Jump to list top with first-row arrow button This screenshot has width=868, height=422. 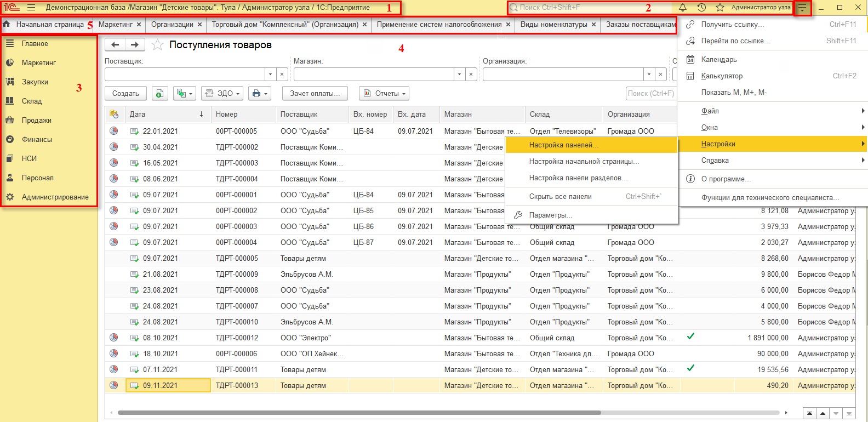809,413
